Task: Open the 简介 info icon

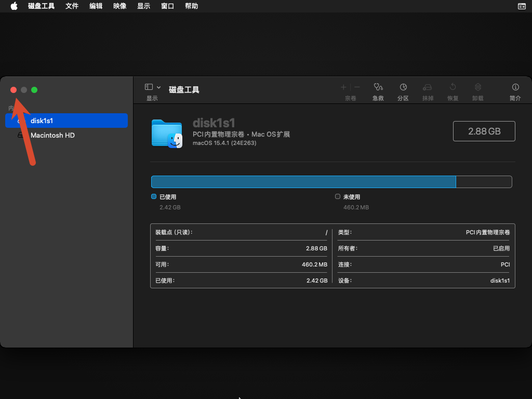Action: (515, 87)
